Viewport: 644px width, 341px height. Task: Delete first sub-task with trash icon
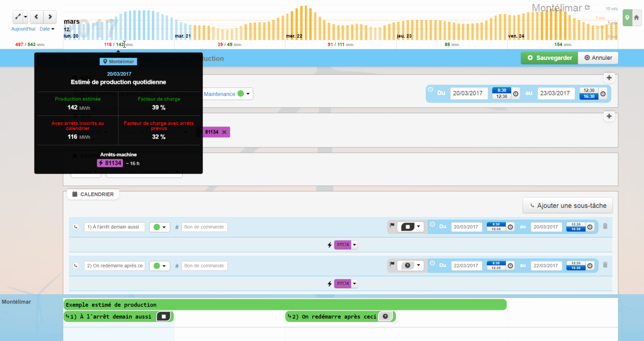pyautogui.click(x=605, y=226)
